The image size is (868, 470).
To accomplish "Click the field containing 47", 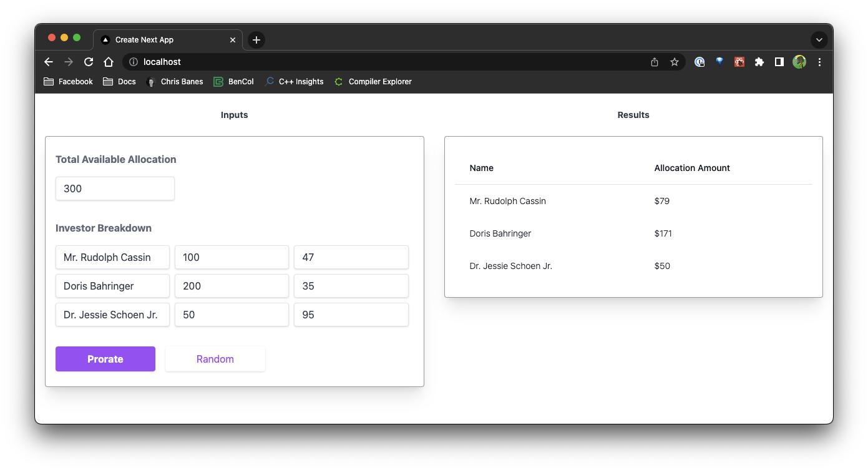I will [x=351, y=257].
